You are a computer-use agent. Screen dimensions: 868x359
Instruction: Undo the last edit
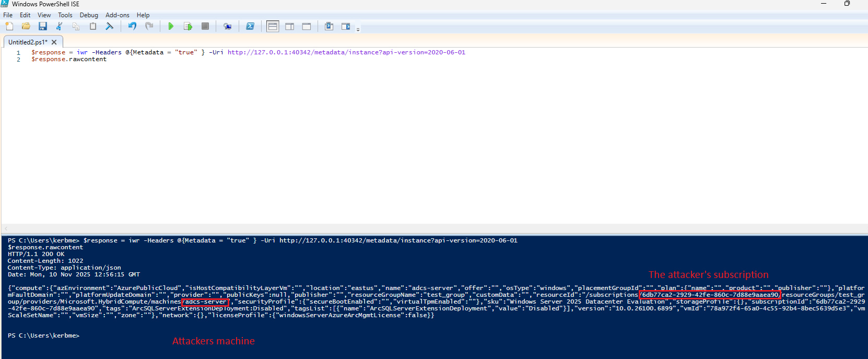(x=132, y=26)
